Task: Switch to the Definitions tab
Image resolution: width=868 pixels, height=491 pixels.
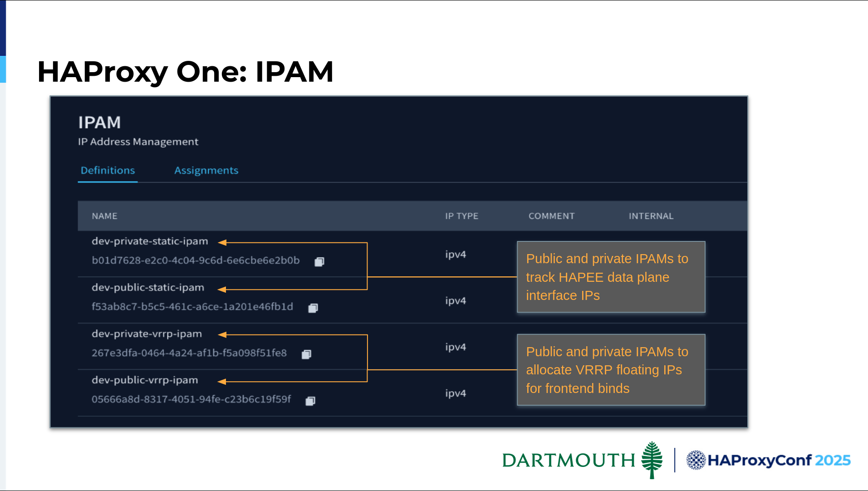Action: [x=108, y=171]
